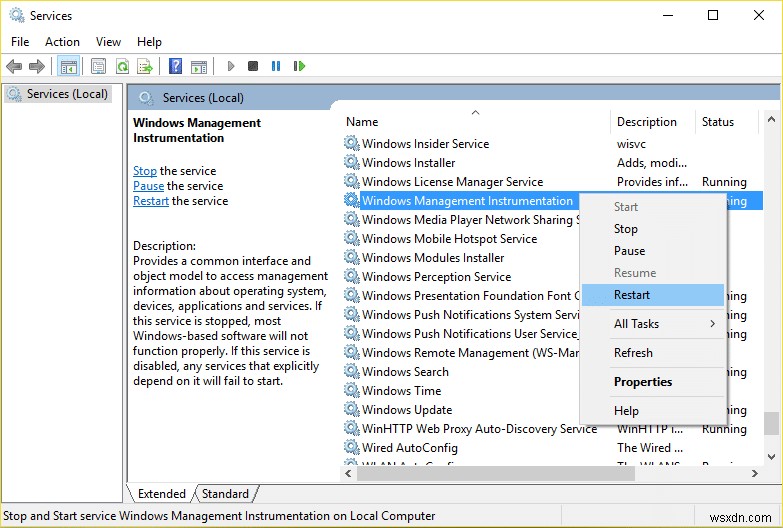Sort by the Description column header
783x528 pixels.
pos(653,122)
